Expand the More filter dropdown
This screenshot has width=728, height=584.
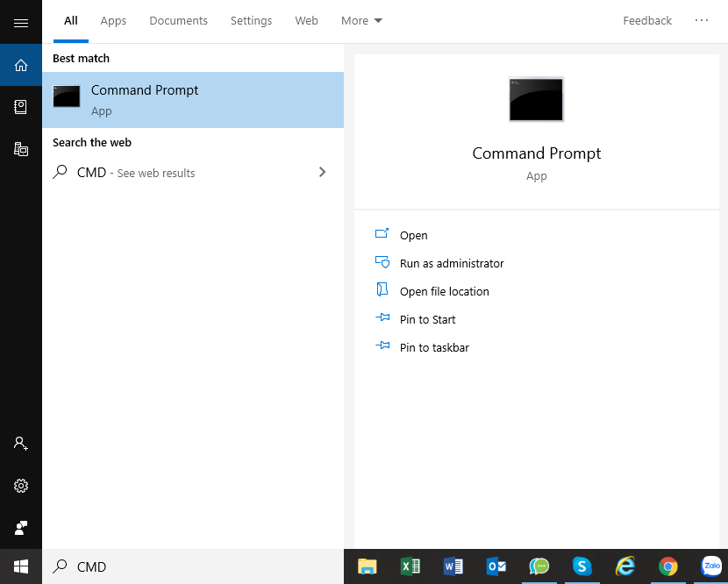361,21
